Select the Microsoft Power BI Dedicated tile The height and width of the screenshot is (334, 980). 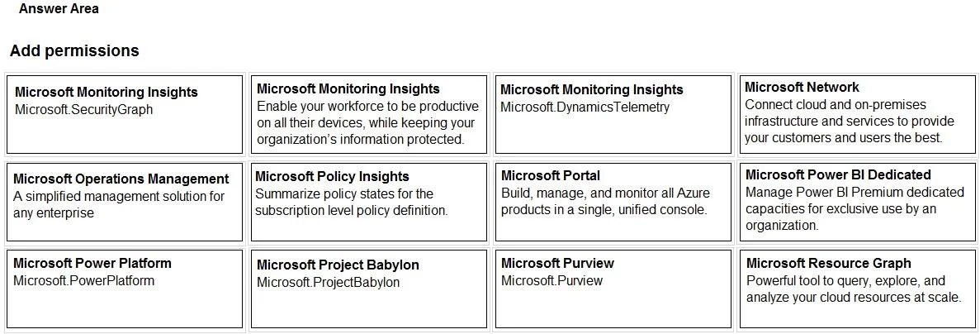pos(858,202)
